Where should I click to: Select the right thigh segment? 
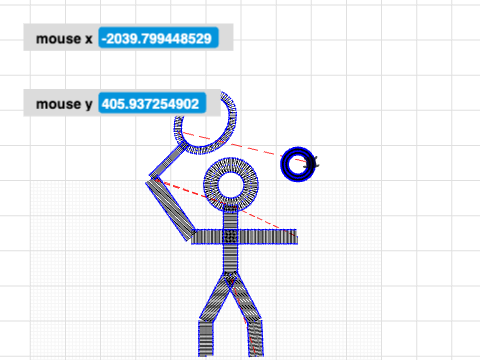pyautogui.click(x=246, y=297)
